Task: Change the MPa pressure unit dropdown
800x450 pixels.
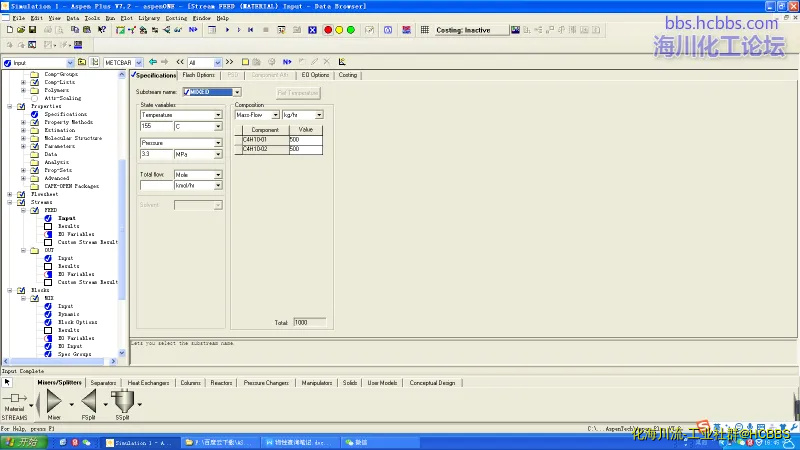Action: pyautogui.click(x=218, y=154)
